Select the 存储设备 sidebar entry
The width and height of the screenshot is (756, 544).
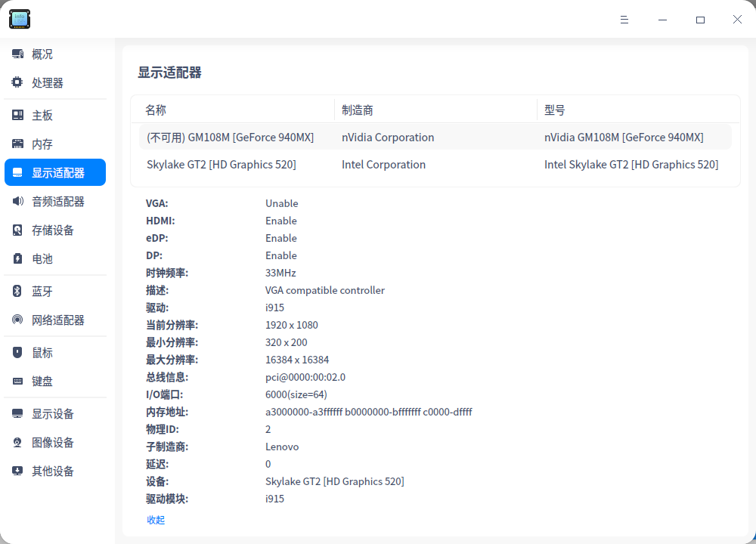pos(55,230)
